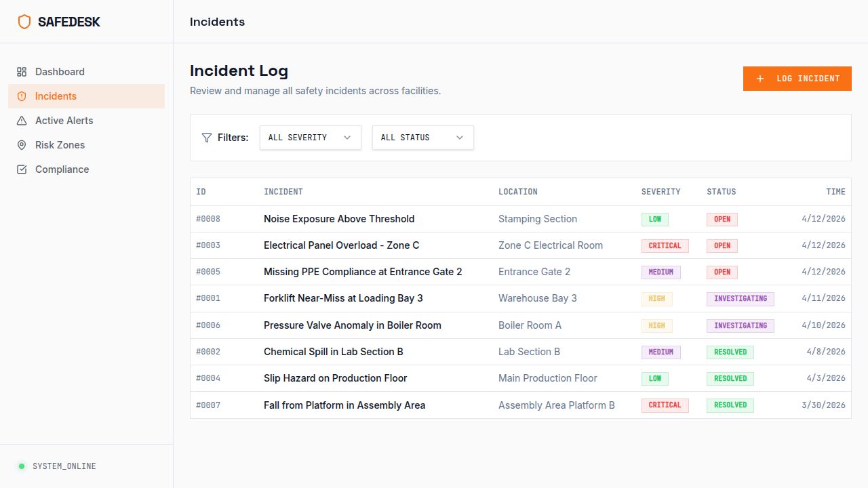Click the CRITICAL severity badge on incident #0003
The image size is (868, 488).
[x=665, y=245]
